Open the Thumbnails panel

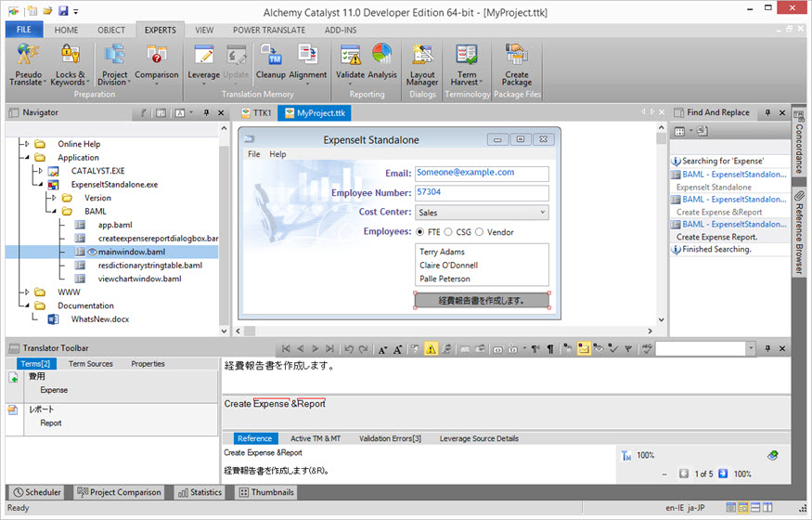coord(266,492)
